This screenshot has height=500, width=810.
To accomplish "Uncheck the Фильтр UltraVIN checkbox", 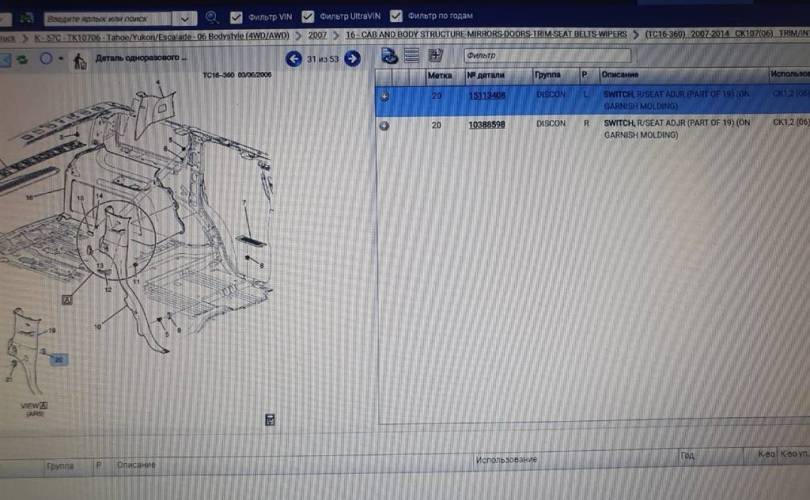I will tap(307, 17).
